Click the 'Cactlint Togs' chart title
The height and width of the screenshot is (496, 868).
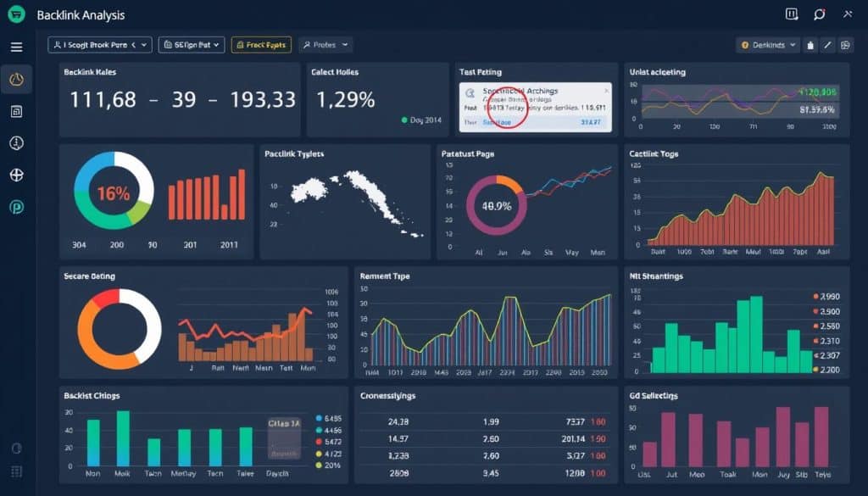coord(654,154)
